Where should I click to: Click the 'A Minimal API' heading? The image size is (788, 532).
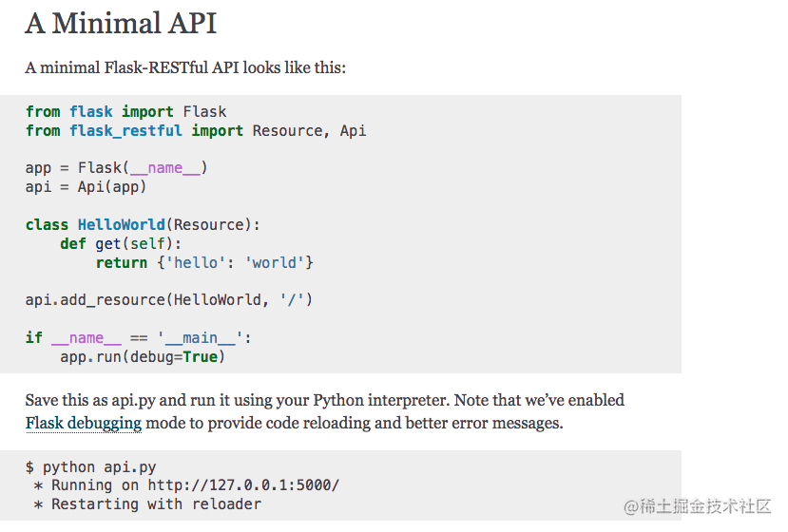[121, 23]
